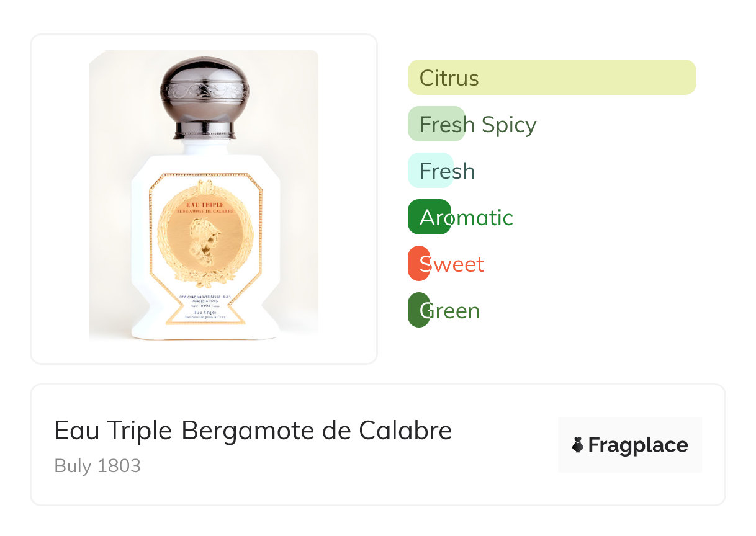This screenshot has width=756, height=536.
Task: Click the dark green Aromatic bar
Action: click(x=429, y=217)
